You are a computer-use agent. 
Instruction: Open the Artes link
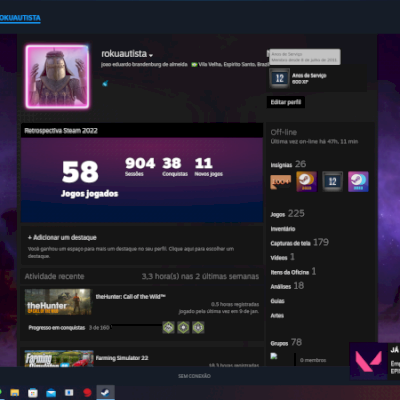pyautogui.click(x=277, y=315)
